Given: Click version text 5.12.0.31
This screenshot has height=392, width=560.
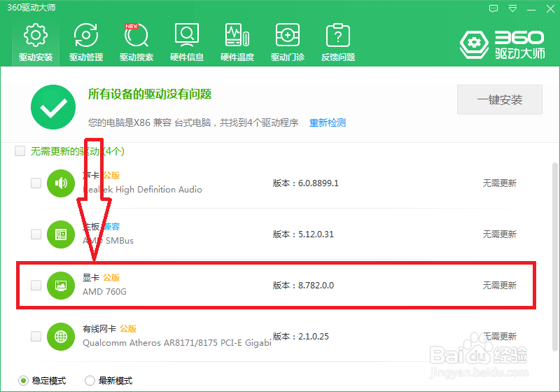Looking at the screenshot, I should [x=316, y=234].
